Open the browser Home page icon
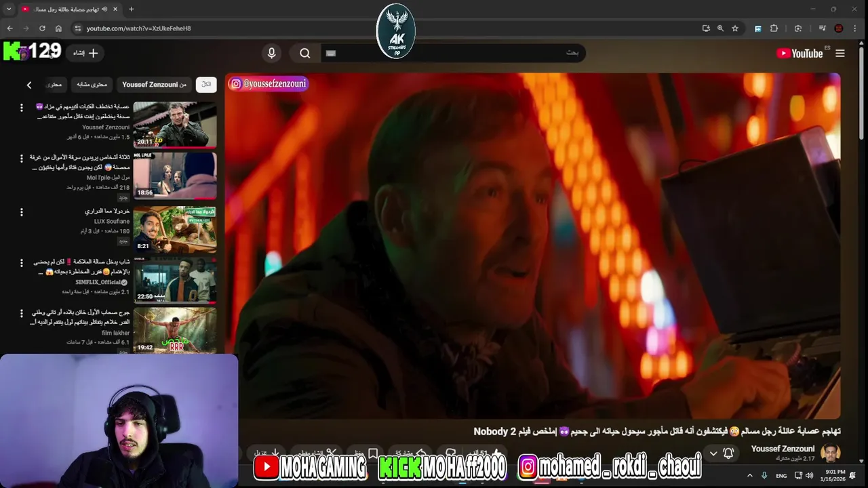 pos(58,28)
